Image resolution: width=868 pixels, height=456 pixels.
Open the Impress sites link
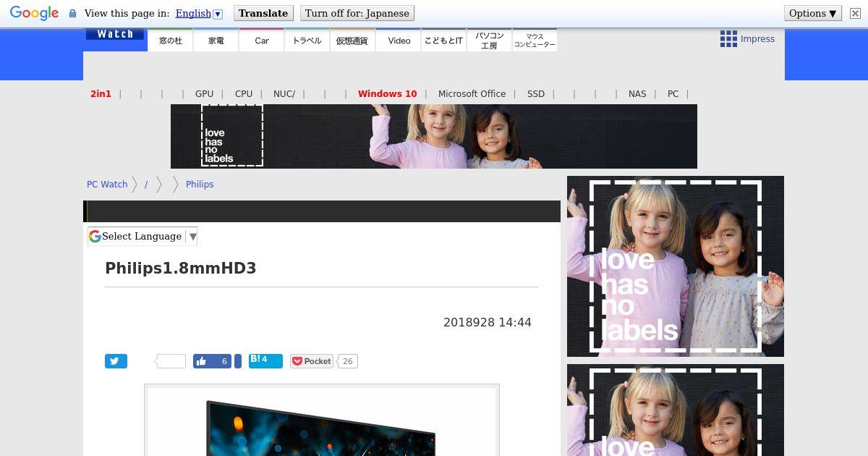pos(757,39)
